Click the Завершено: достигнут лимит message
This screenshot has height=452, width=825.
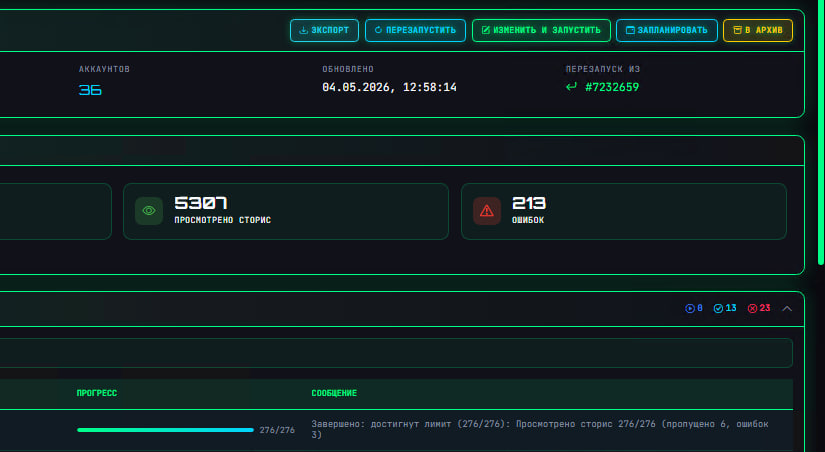pos(540,429)
